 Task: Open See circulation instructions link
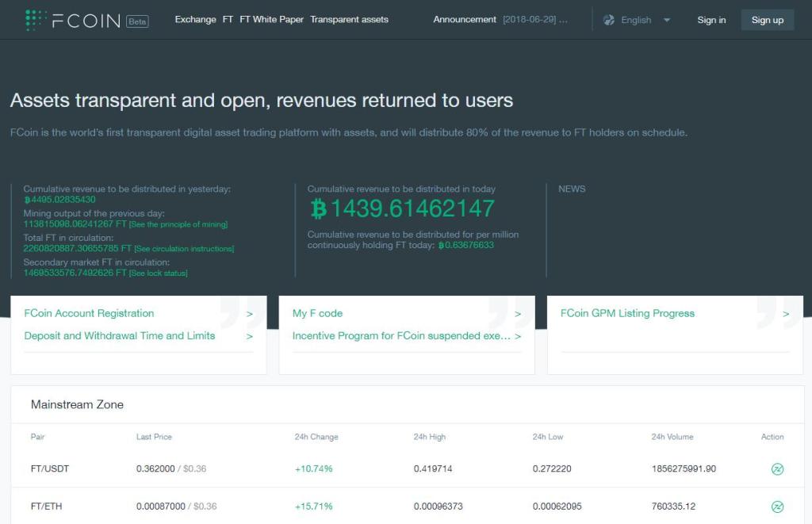[184, 249]
